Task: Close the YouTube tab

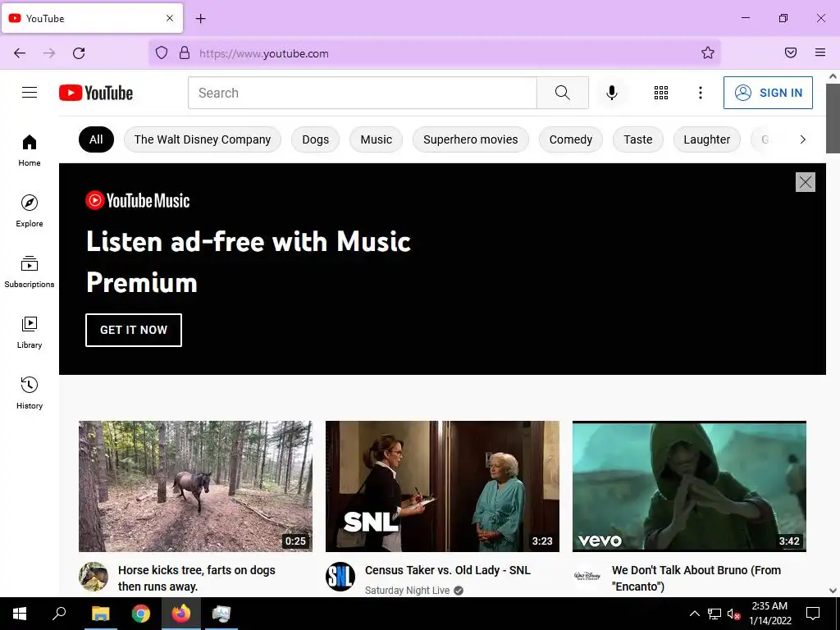Action: pyautogui.click(x=170, y=18)
